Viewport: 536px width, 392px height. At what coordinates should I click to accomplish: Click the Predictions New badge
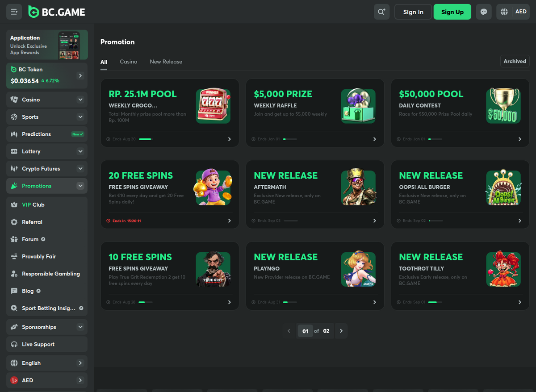pyautogui.click(x=78, y=134)
